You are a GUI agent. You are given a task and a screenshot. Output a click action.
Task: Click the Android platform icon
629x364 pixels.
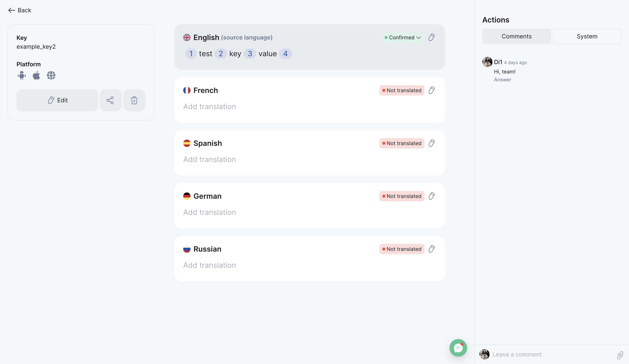click(22, 75)
